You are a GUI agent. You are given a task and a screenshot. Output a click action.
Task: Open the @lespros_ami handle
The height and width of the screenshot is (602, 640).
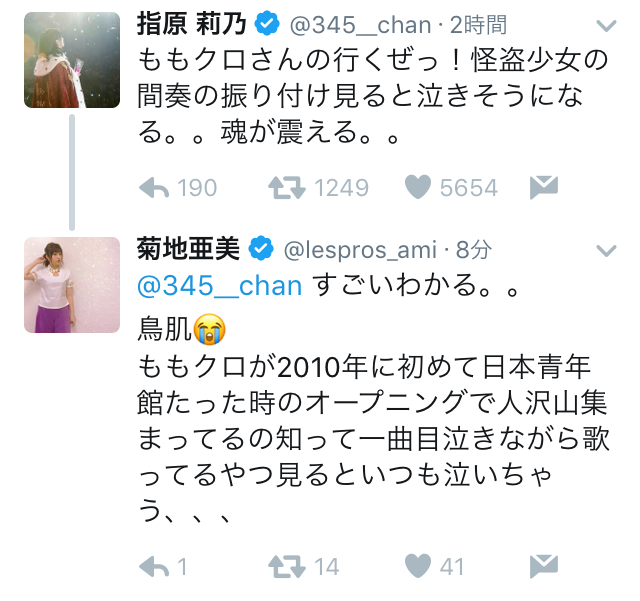click(360, 250)
